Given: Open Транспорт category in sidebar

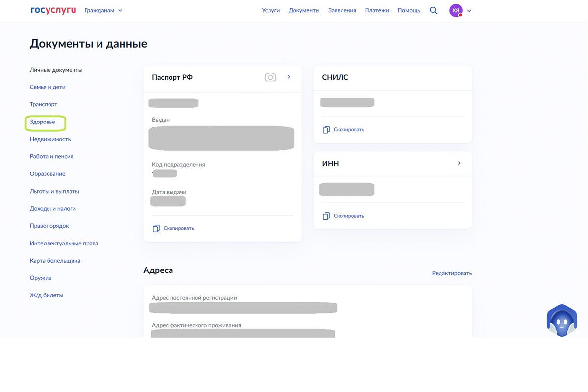Looking at the screenshot, I should [x=44, y=104].
